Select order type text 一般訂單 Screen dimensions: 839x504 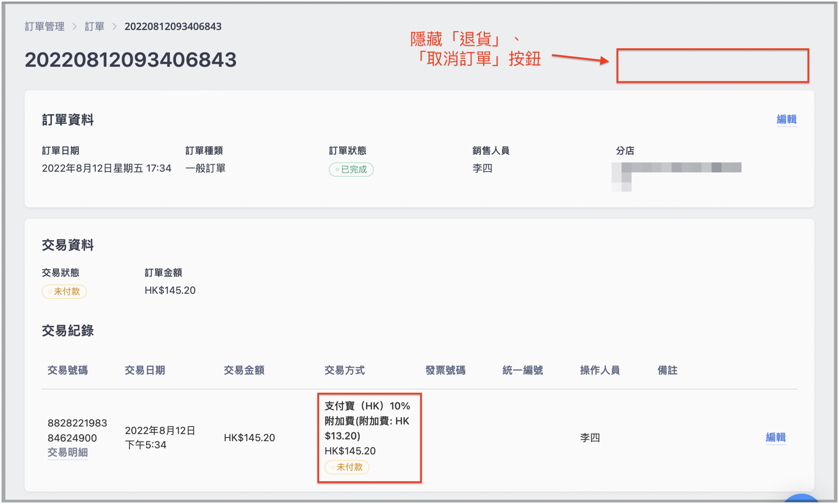point(205,168)
